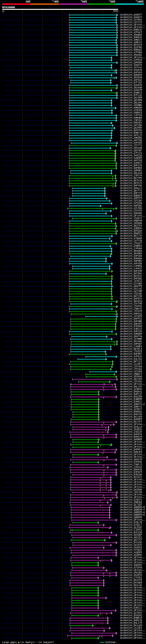Image resolution: width=146 pixels, height=644 pixels.
Task: Click UniRef100_C9EID2 label
Action: click(x=131, y=120)
